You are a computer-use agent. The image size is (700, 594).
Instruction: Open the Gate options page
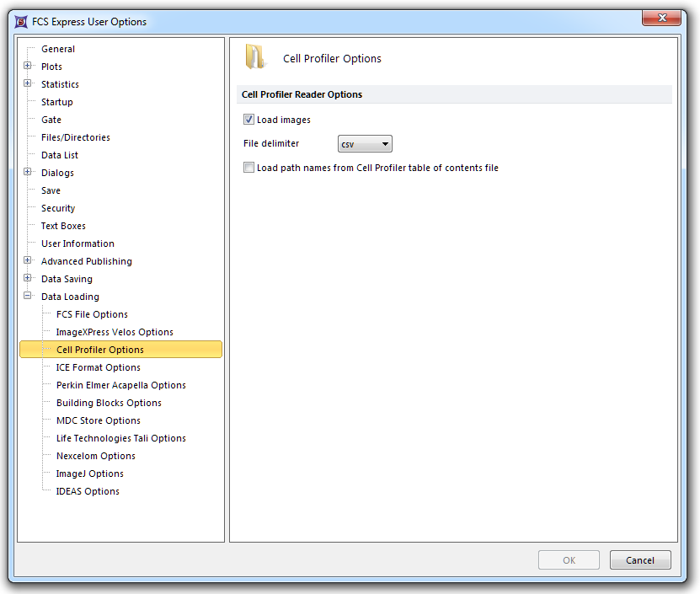coord(51,120)
